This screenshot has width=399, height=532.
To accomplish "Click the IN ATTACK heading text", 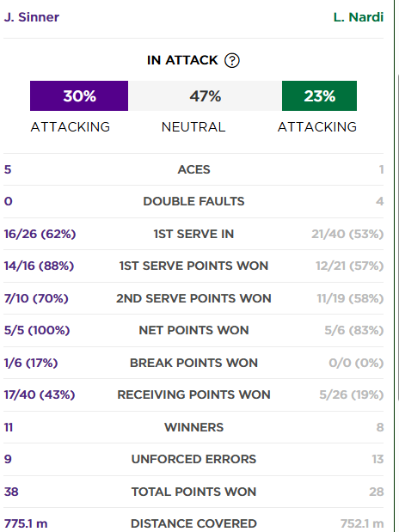I will pos(182,60).
